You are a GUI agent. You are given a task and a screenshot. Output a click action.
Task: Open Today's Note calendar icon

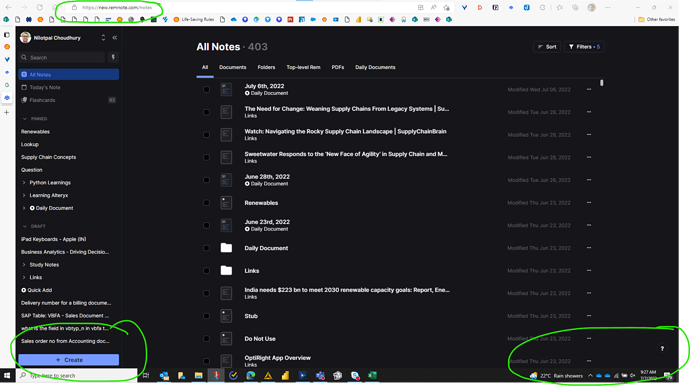pos(24,87)
